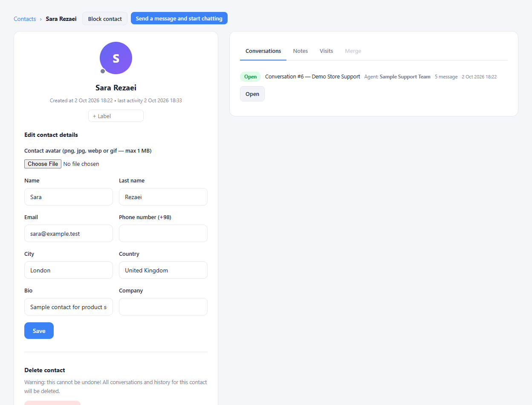Save the contact details
The image size is (532, 405).
tap(39, 331)
